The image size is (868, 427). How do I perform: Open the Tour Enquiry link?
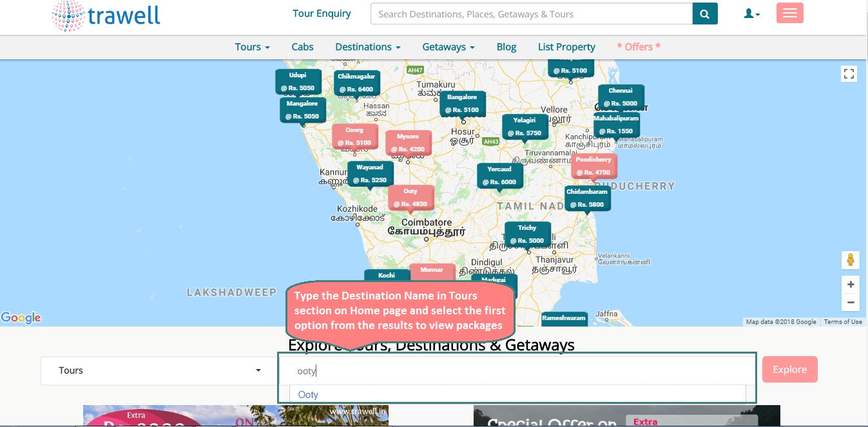pos(322,13)
